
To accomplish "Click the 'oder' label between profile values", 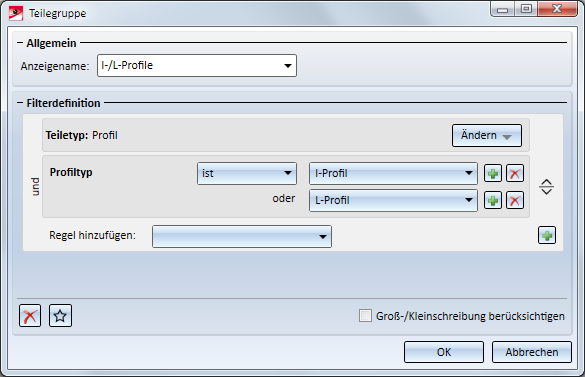I will [284, 199].
